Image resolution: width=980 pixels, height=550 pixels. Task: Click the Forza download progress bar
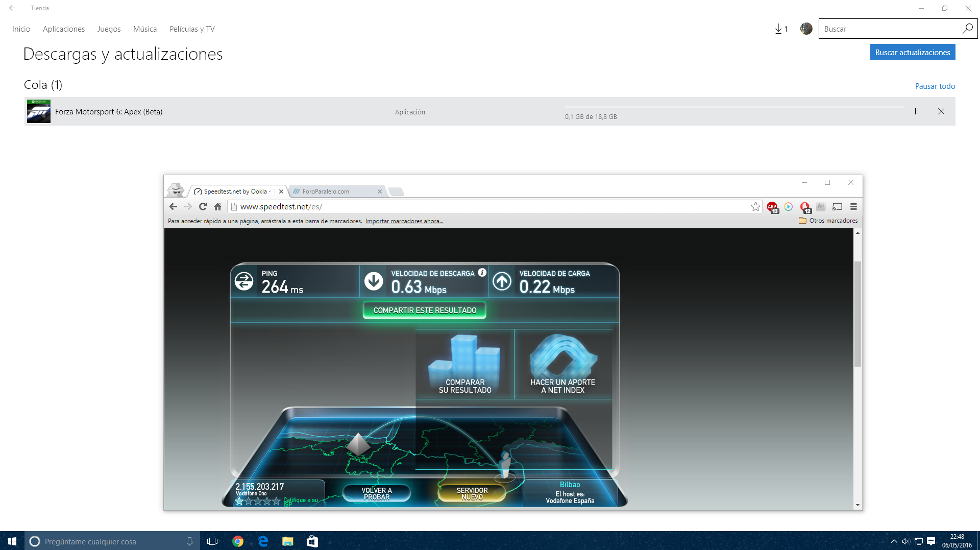(734, 107)
